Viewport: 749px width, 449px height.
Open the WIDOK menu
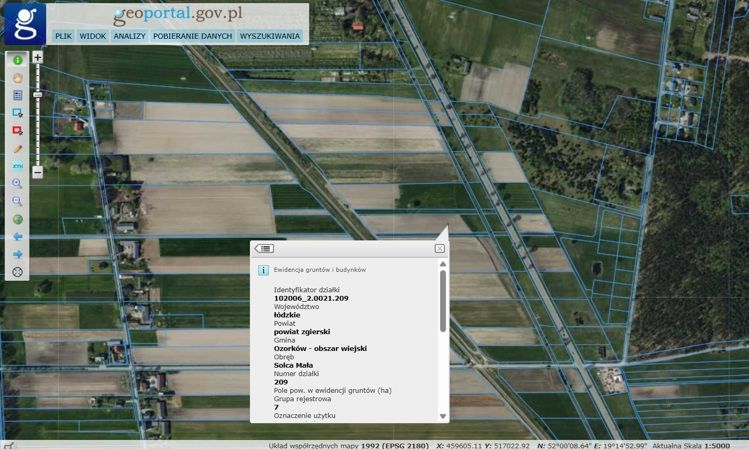click(x=93, y=36)
